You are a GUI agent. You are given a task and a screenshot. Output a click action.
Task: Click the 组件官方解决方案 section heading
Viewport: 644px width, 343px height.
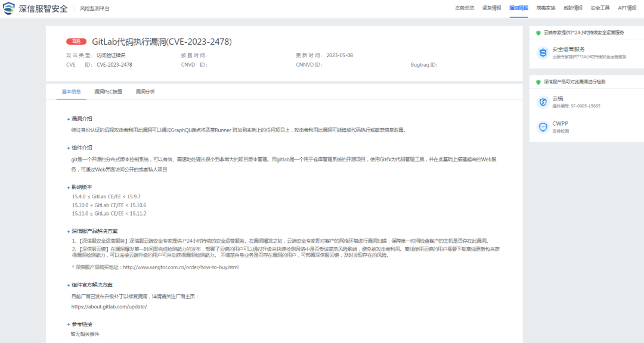tap(92, 285)
